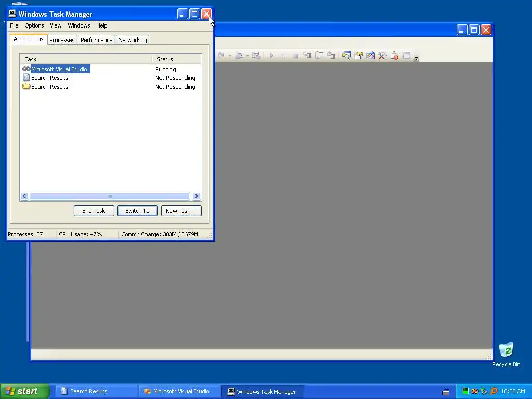Click redo icon in Visual Studio toolbar
Screen dimensions: 532x399
(x=221, y=55)
